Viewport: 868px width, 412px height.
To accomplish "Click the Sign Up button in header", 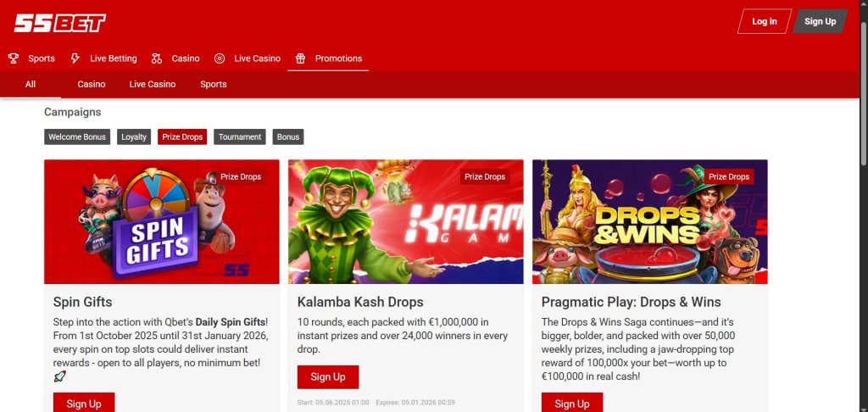I will click(820, 21).
